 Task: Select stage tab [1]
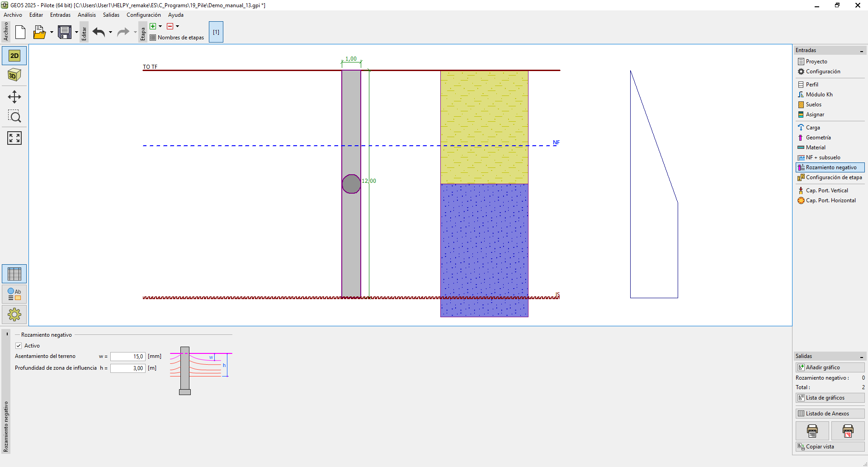tap(216, 32)
